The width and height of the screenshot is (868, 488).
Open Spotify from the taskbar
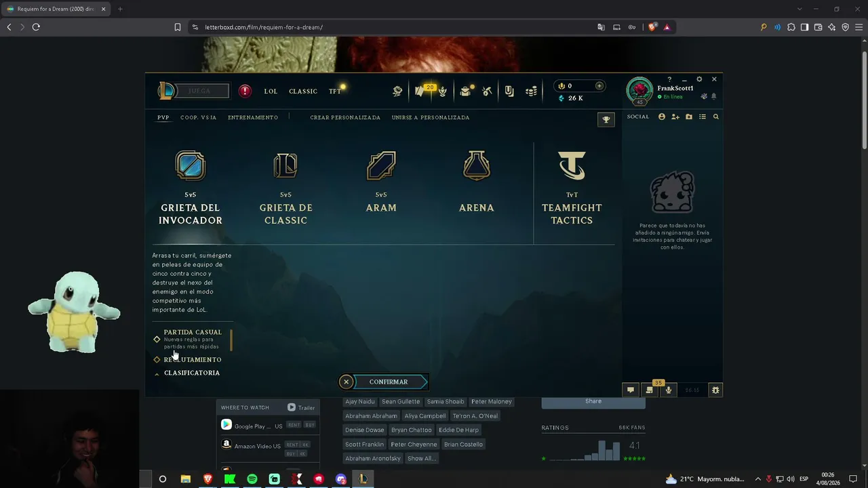(252, 479)
